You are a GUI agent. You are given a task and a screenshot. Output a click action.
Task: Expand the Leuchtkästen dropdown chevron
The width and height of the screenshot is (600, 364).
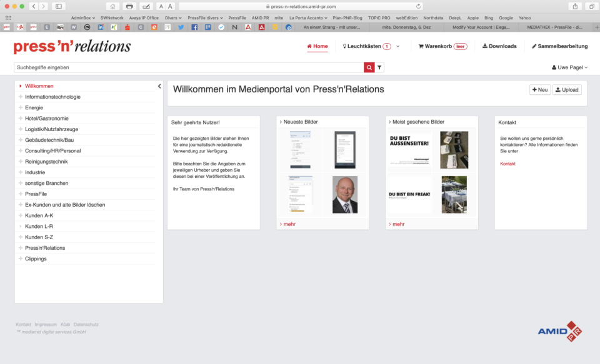[x=396, y=46]
